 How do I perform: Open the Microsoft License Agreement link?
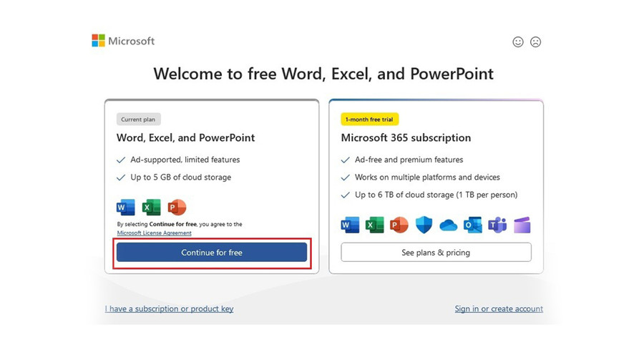154,233
